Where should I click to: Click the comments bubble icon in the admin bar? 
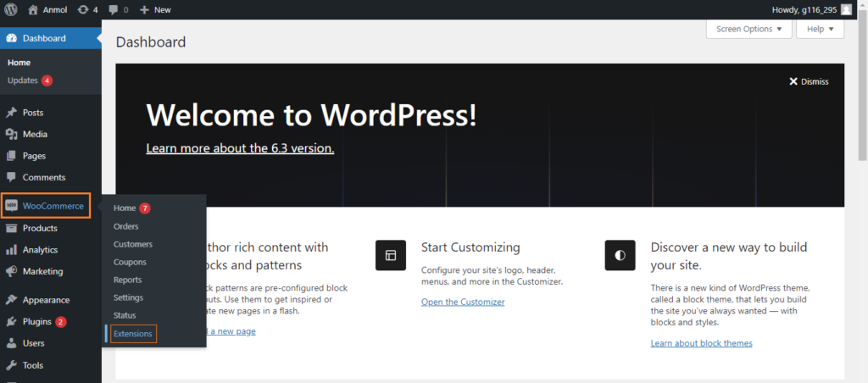tap(114, 10)
